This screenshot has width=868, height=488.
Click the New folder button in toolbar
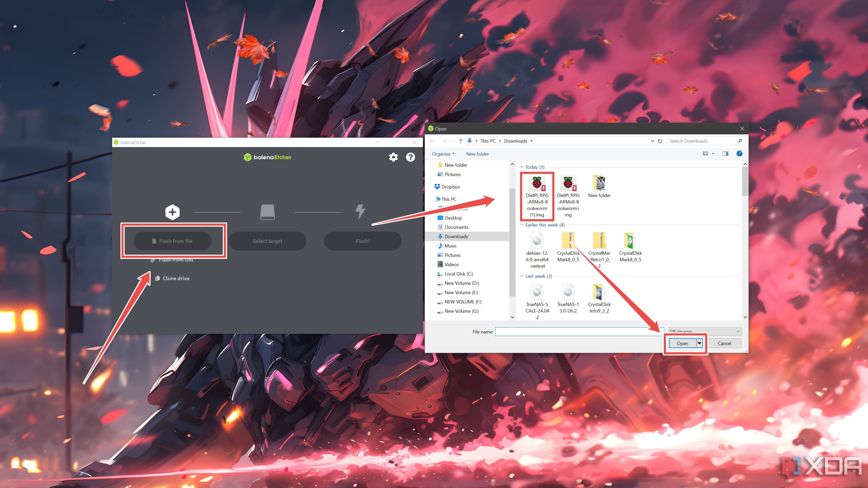pyautogui.click(x=477, y=154)
